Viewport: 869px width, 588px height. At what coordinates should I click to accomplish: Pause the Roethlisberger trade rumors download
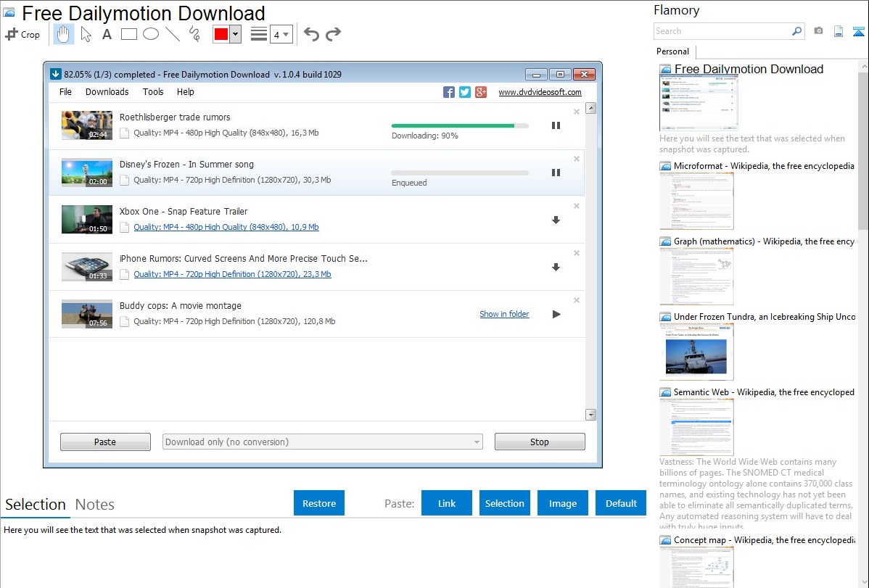tap(556, 126)
